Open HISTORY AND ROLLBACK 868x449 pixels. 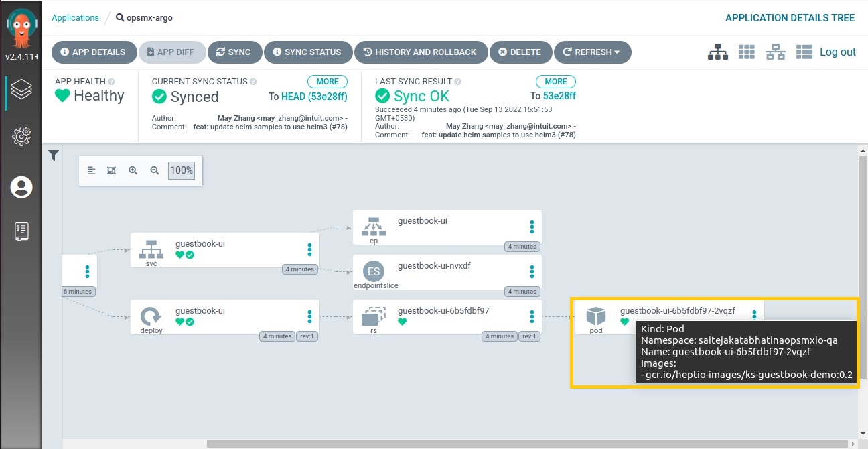420,52
